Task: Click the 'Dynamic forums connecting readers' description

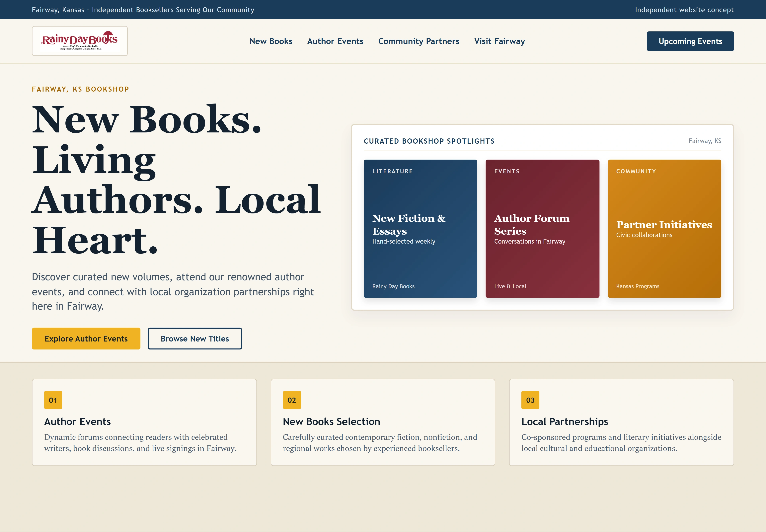Action: 140,442
